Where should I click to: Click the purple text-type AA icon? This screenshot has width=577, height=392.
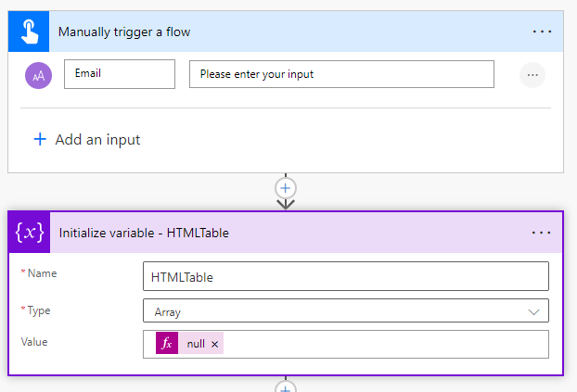pos(38,75)
